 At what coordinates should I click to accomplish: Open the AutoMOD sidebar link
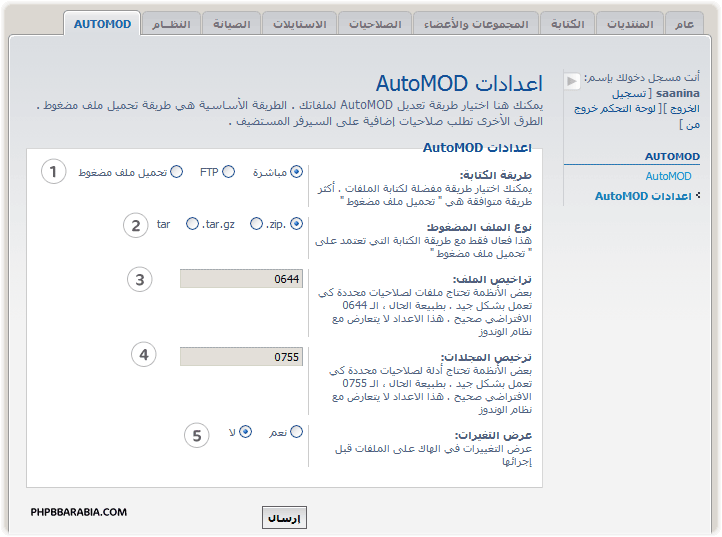coord(668,176)
